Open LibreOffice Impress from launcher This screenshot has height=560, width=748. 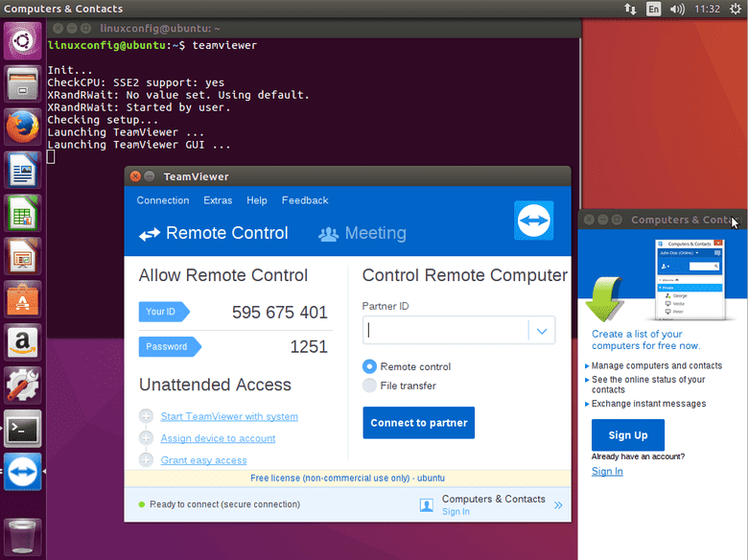tap(22, 256)
